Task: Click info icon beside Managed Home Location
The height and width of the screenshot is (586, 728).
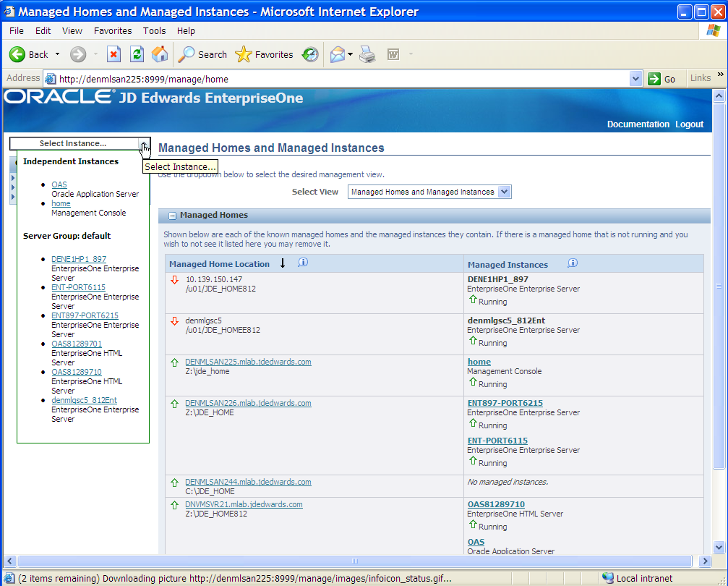Action: 303,263
